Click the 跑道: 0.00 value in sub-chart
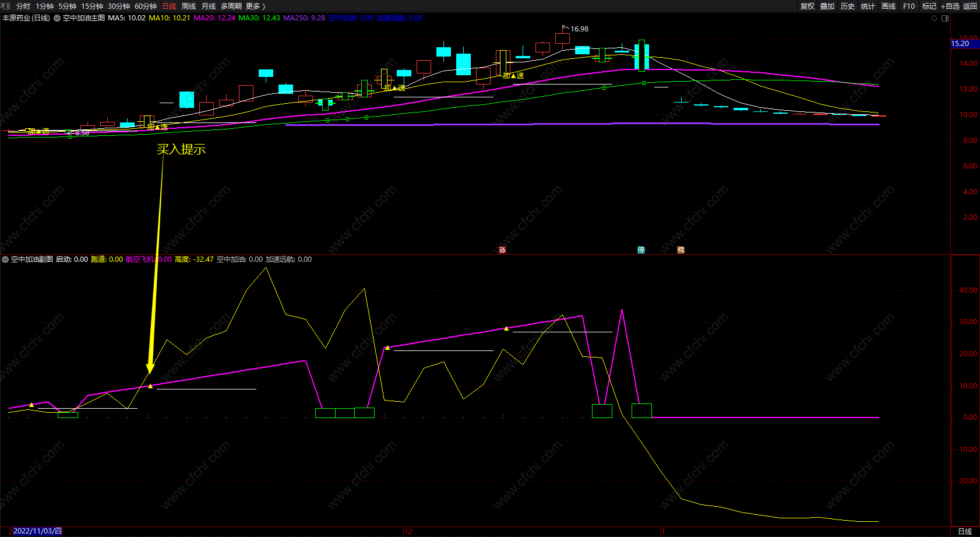 107,259
